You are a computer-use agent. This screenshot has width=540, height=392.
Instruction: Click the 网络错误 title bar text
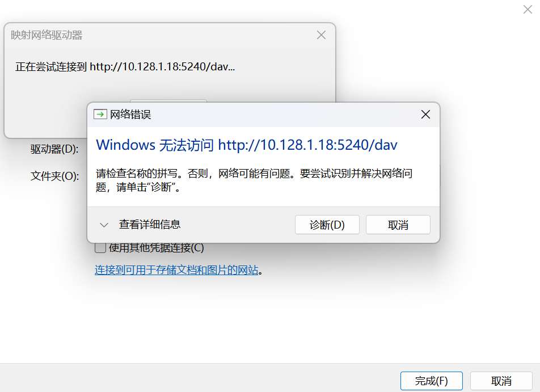pyautogui.click(x=130, y=115)
